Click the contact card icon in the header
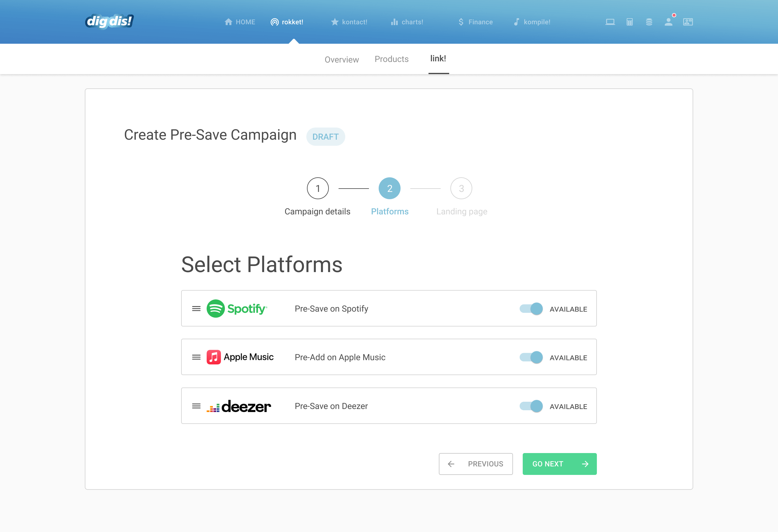The width and height of the screenshot is (778, 532). [x=688, y=22]
